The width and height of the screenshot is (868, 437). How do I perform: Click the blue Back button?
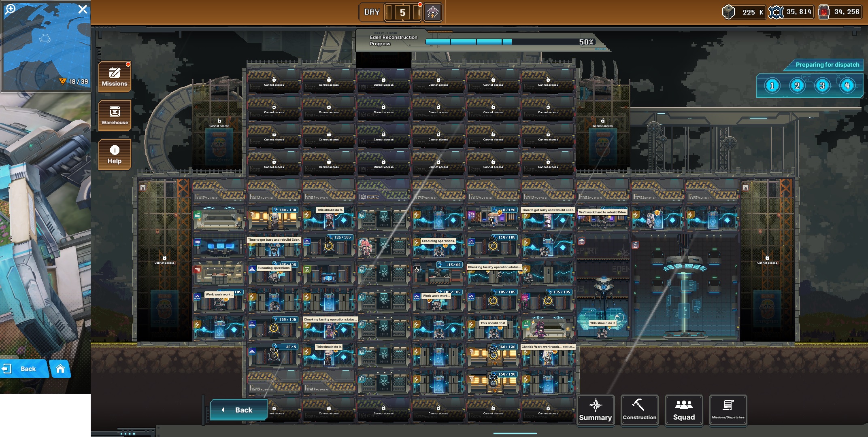point(24,369)
